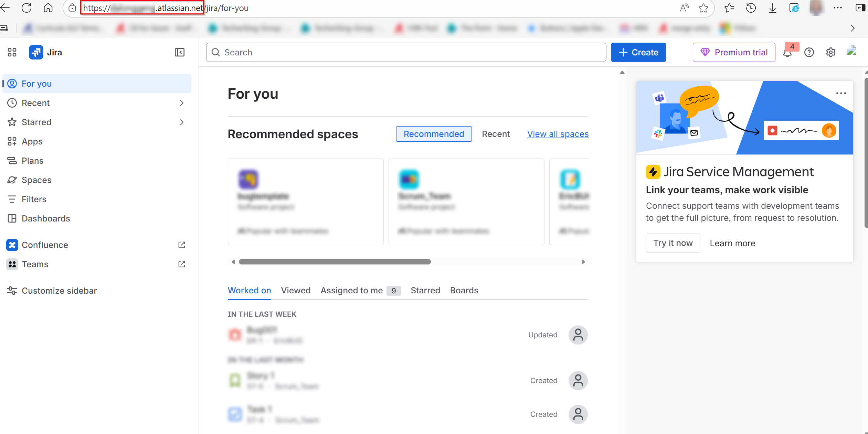This screenshot has height=434, width=868.
Task: Open the Boards tab
Action: point(464,291)
